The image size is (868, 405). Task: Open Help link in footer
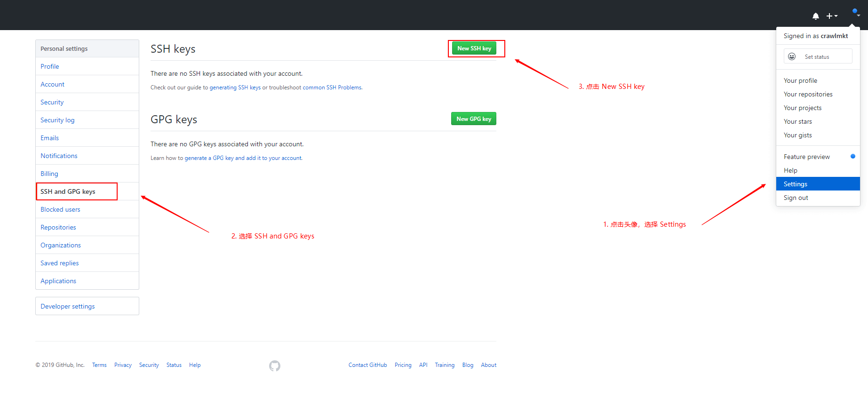[x=195, y=365]
